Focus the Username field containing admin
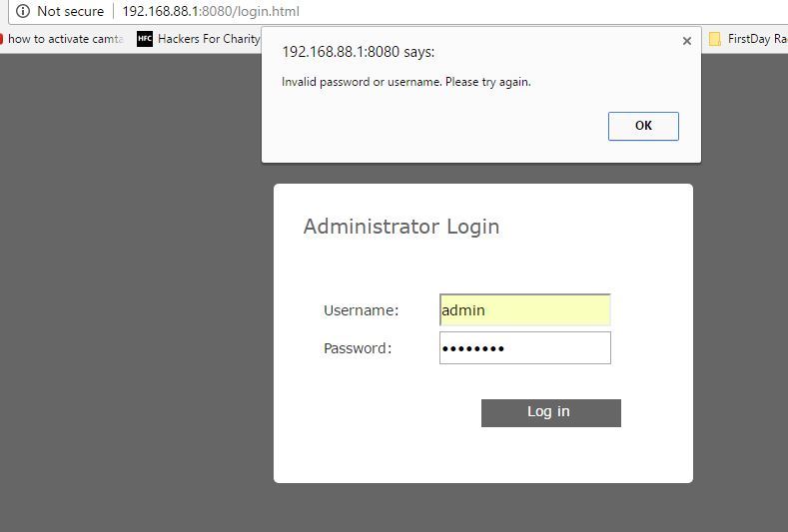788x532 pixels. (525, 310)
